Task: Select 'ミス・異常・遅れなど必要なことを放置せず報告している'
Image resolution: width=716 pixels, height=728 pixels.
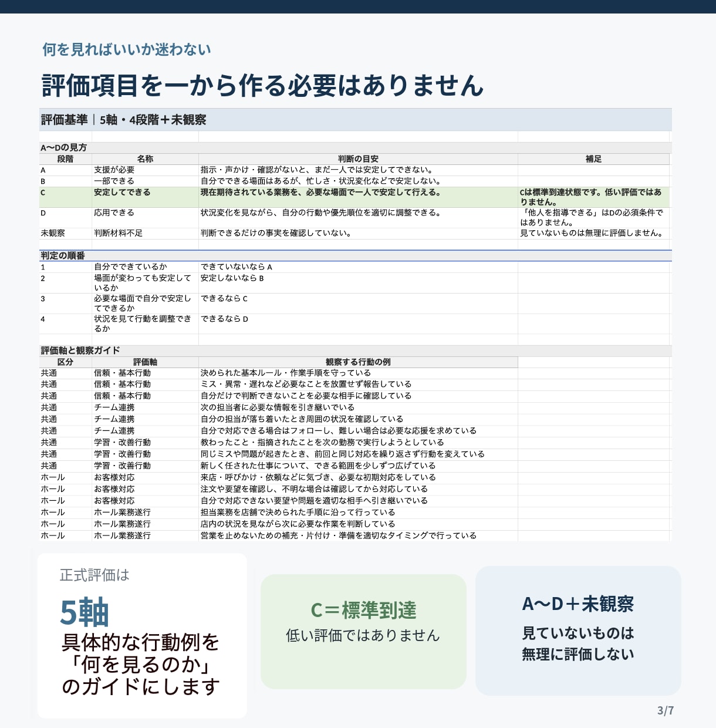Action: (306, 384)
